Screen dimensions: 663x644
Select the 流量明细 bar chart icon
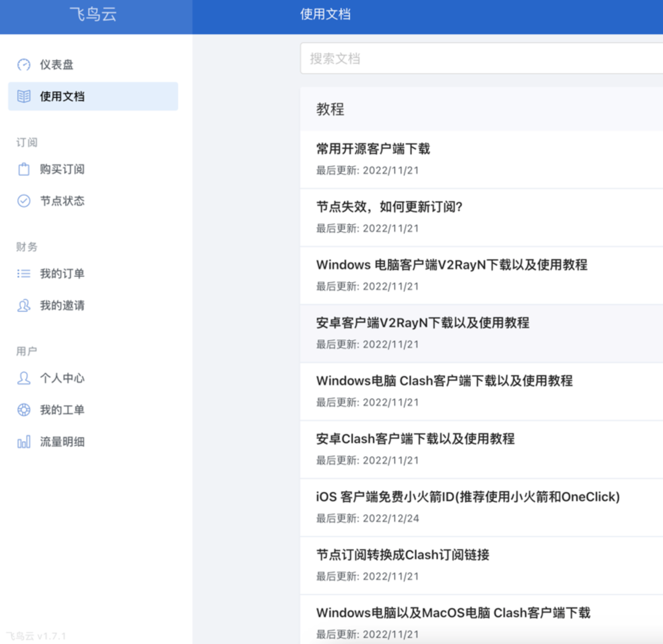tap(24, 441)
